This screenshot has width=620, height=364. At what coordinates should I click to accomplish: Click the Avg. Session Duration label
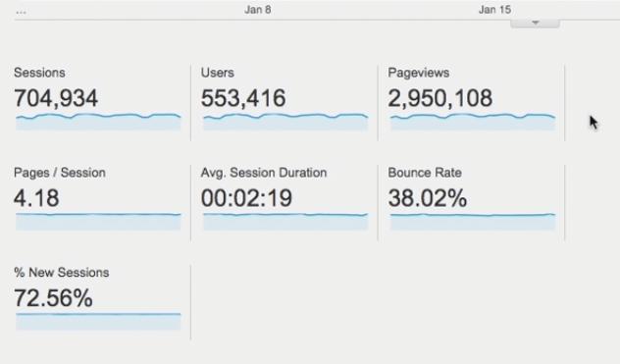coord(264,173)
